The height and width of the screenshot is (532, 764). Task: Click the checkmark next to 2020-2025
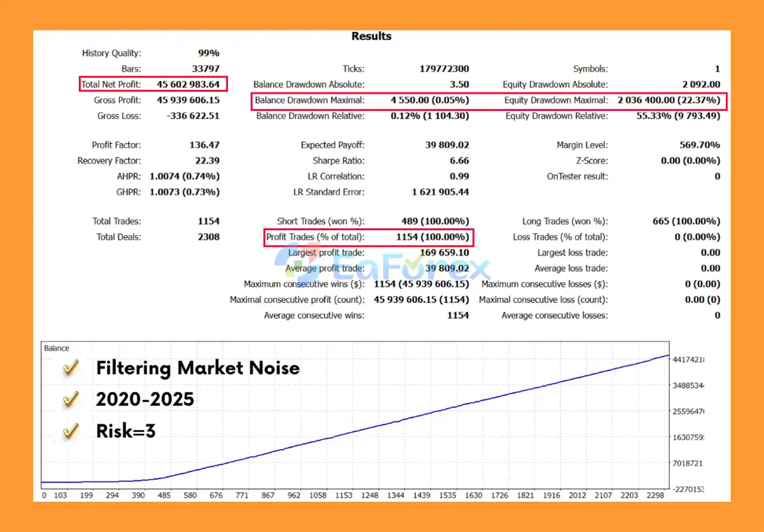71,399
